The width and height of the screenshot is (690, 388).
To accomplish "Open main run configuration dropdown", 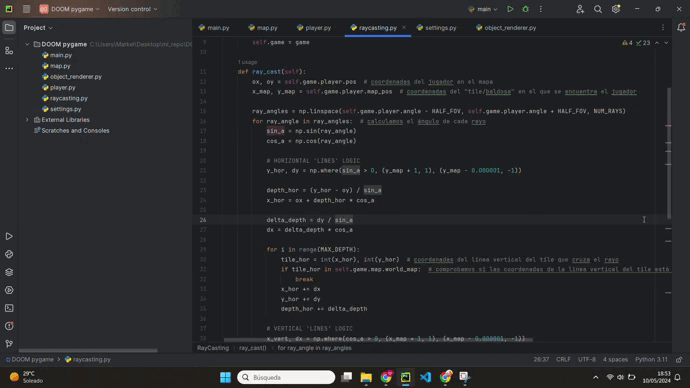I will click(x=483, y=9).
